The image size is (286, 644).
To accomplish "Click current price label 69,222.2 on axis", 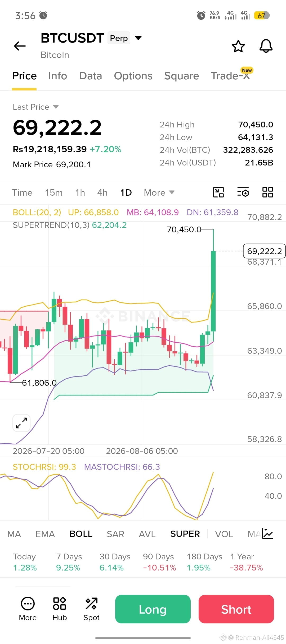I will click(x=264, y=251).
